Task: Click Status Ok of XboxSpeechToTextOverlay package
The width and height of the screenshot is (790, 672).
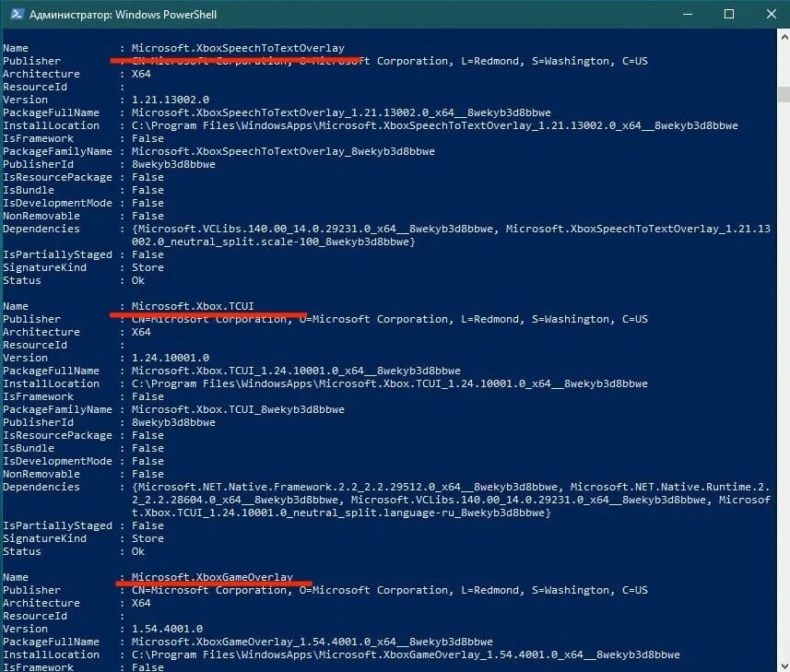Action: coord(138,280)
